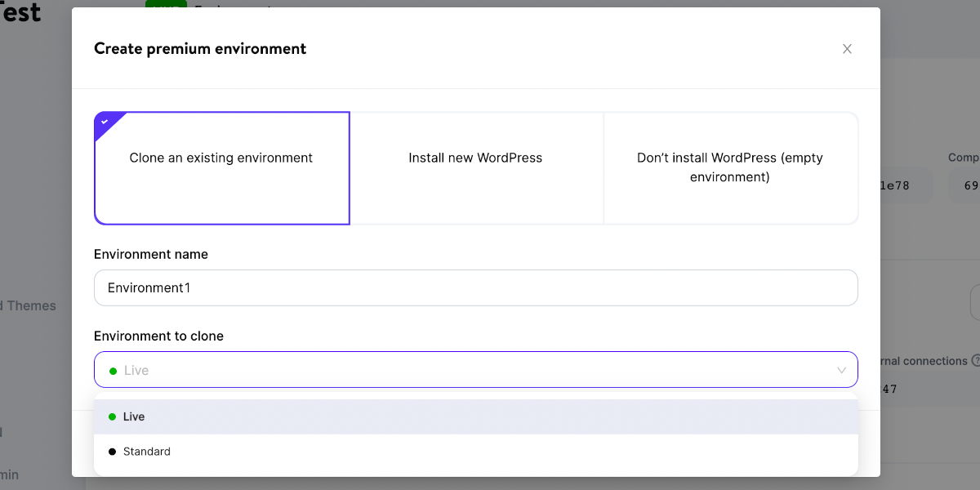Viewport: 980px width, 490px height.
Task: Collapse dropdown using the chevron arrow
Action: point(841,371)
